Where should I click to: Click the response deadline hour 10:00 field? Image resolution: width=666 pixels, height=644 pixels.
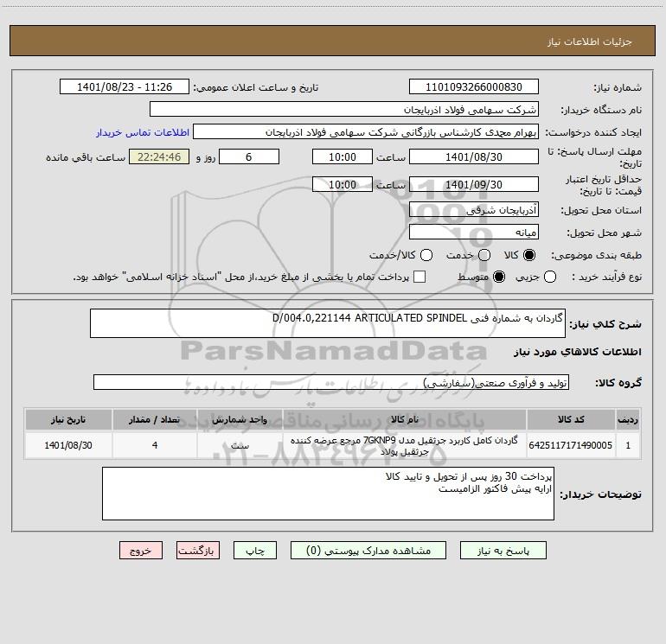point(343,156)
